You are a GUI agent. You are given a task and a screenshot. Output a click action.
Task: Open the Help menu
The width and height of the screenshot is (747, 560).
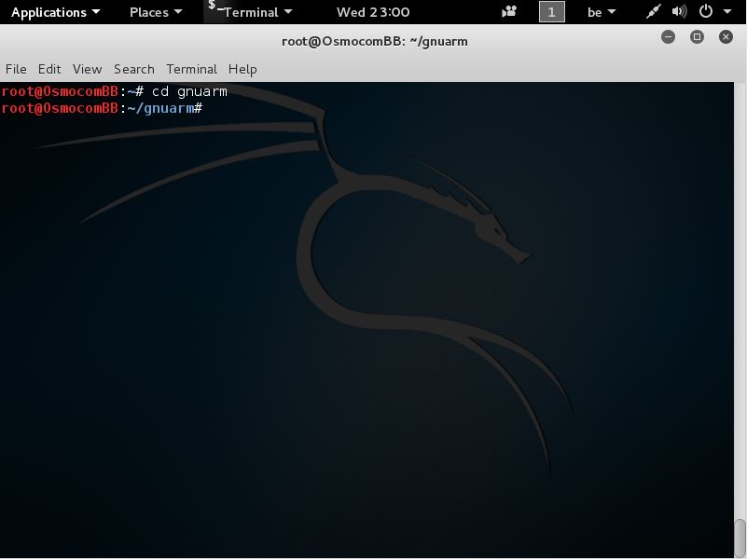coord(242,69)
